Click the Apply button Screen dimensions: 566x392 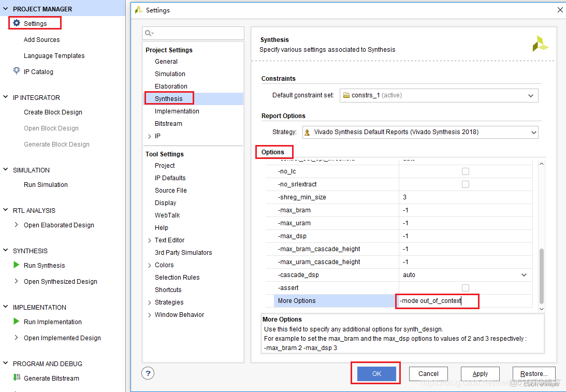click(x=480, y=373)
